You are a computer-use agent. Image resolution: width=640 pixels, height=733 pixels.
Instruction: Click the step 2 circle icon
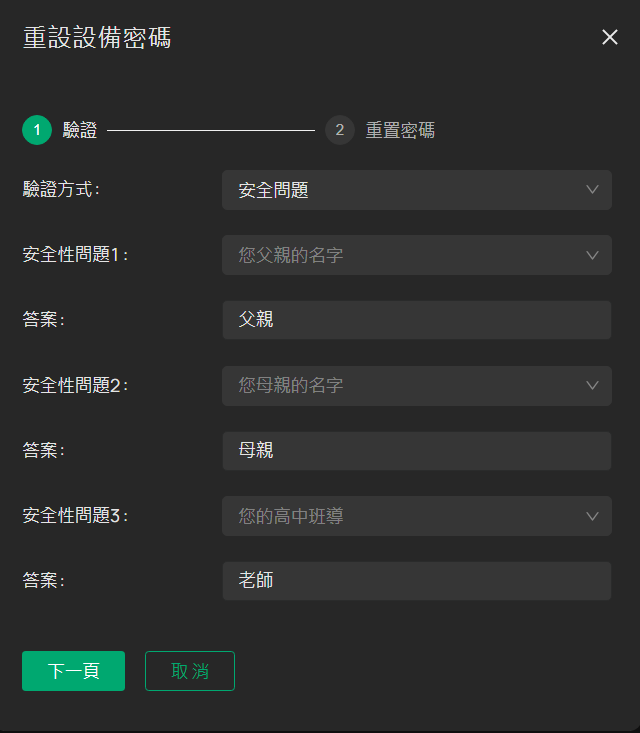[340, 130]
